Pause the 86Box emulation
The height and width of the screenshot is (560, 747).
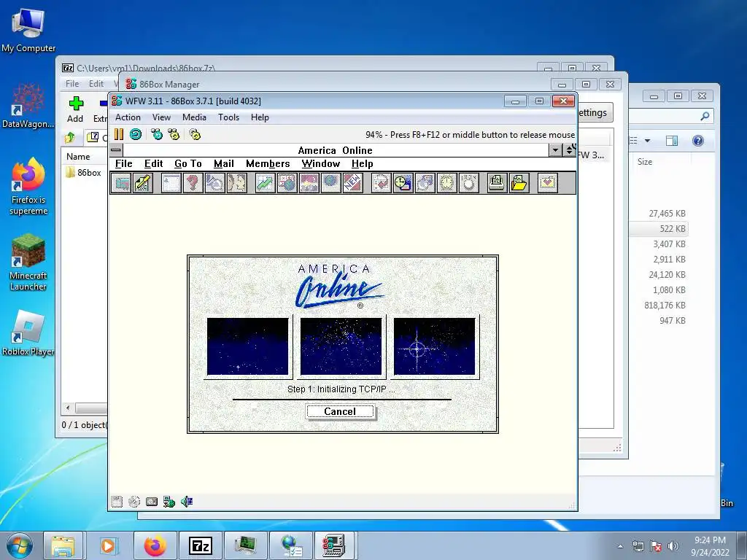click(x=119, y=135)
